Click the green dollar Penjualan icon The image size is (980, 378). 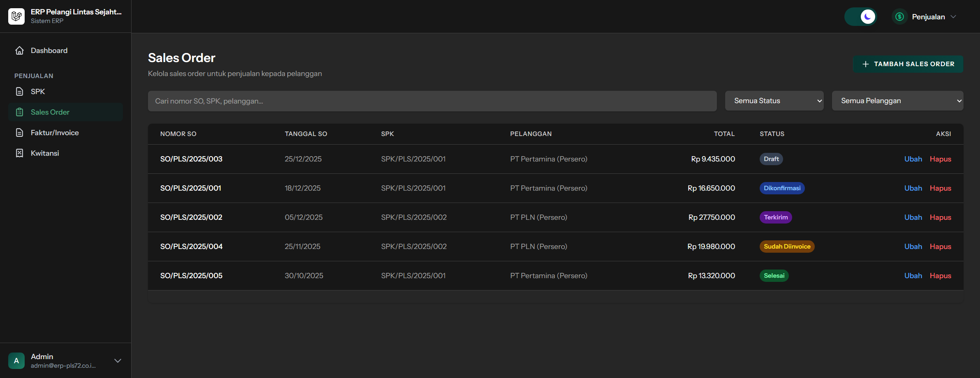899,17
